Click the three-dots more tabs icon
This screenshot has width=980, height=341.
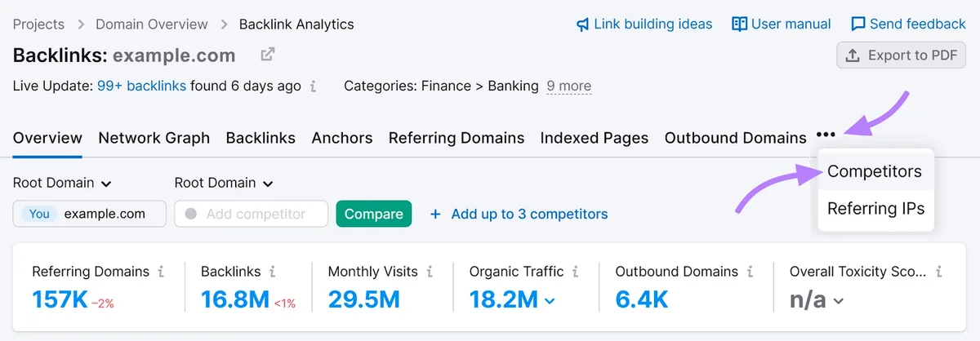pos(825,135)
